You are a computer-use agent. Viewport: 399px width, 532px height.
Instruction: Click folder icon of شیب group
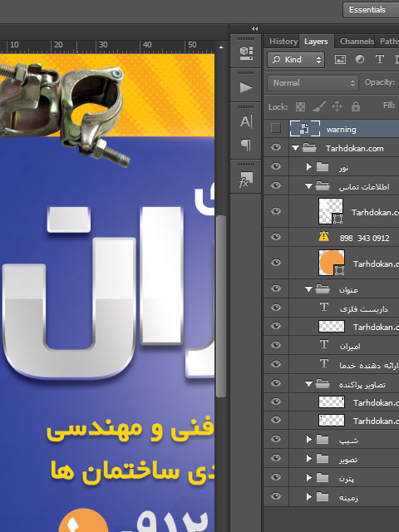click(x=323, y=440)
